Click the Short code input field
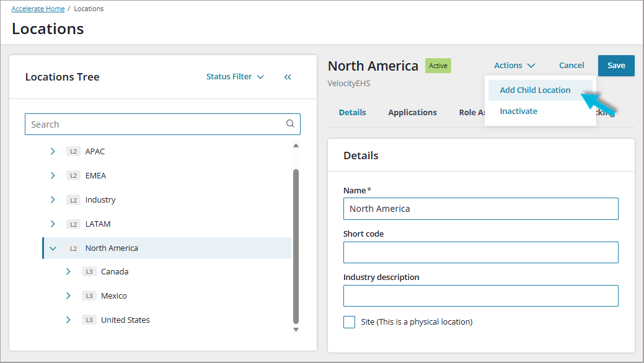The width and height of the screenshot is (644, 363). click(480, 253)
